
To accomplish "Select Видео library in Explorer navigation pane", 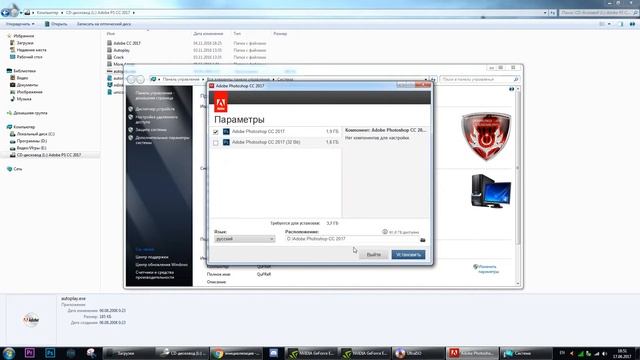I will (22, 78).
